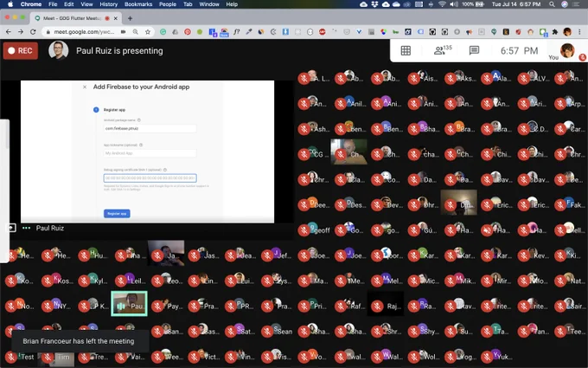Viewport: 588px width, 368px height.
Task: Select the 'Ch...' participant video tile
Action: coord(348,152)
